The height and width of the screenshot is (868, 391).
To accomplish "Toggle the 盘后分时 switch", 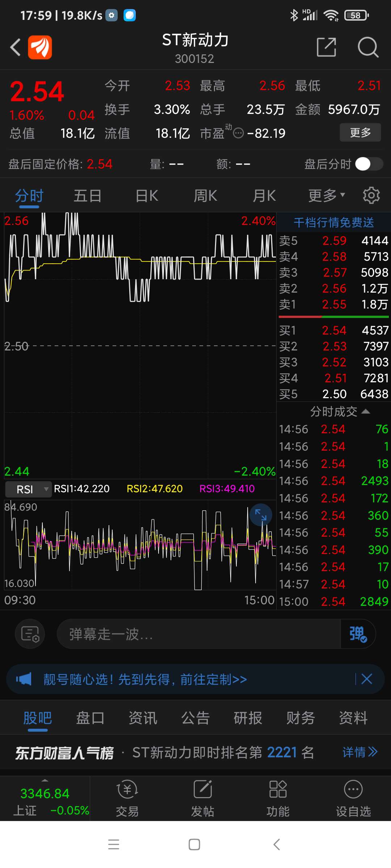I will pos(369,164).
